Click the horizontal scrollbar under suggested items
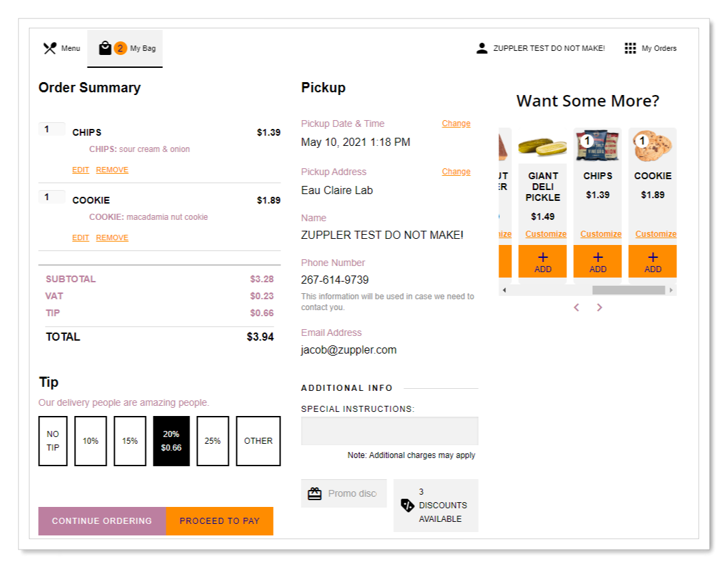The width and height of the screenshot is (728, 568). click(628, 290)
